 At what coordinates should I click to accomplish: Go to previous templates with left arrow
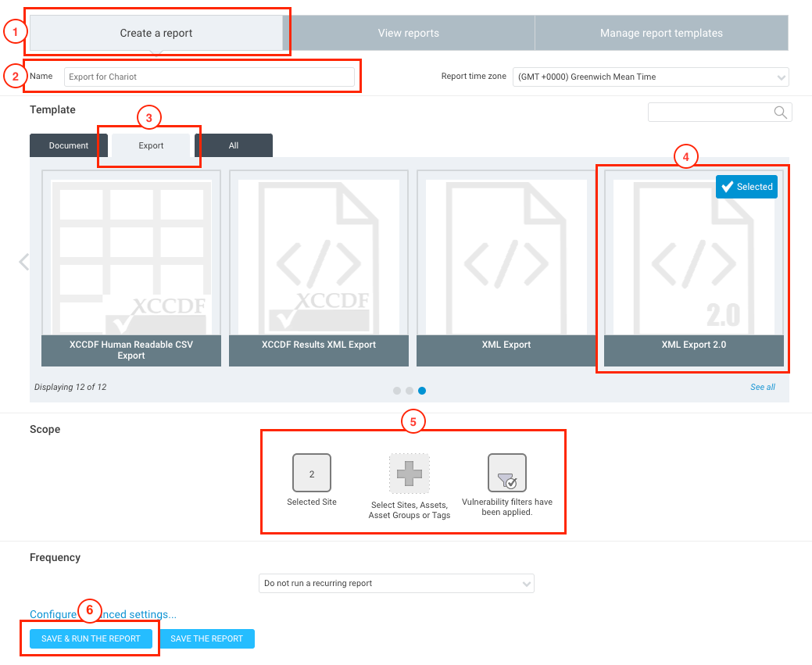tap(23, 262)
